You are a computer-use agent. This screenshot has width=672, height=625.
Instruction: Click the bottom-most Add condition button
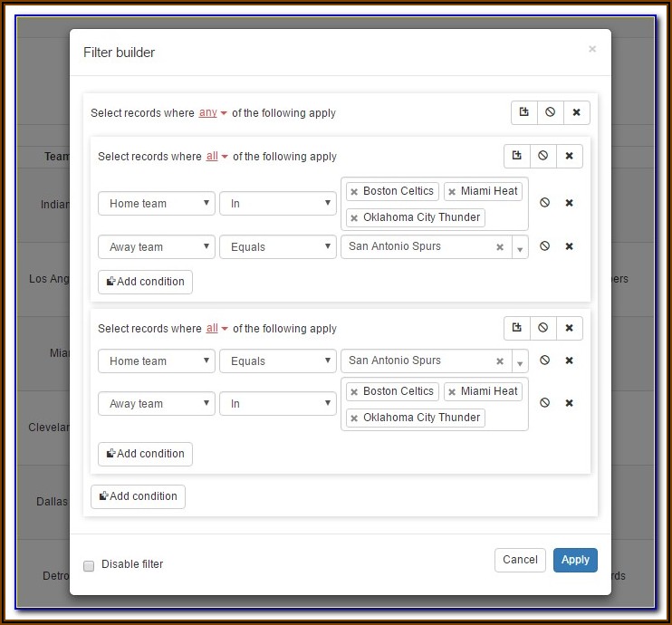click(x=138, y=496)
